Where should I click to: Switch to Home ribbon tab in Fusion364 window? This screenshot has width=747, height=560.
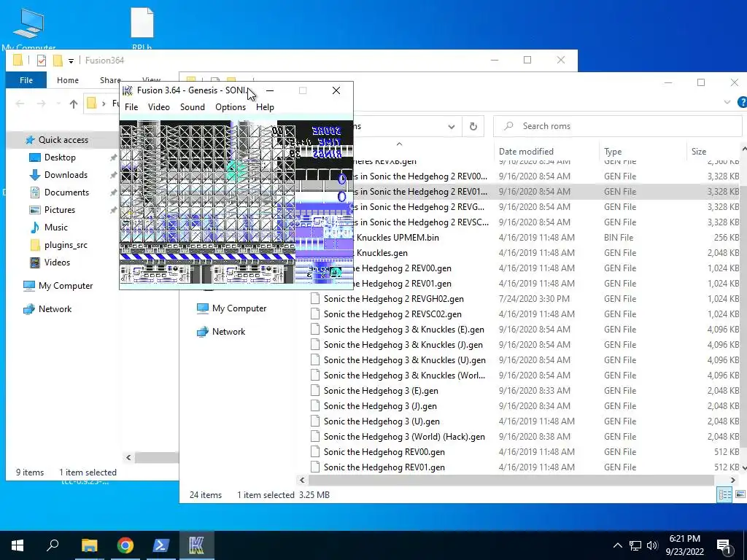(x=68, y=80)
